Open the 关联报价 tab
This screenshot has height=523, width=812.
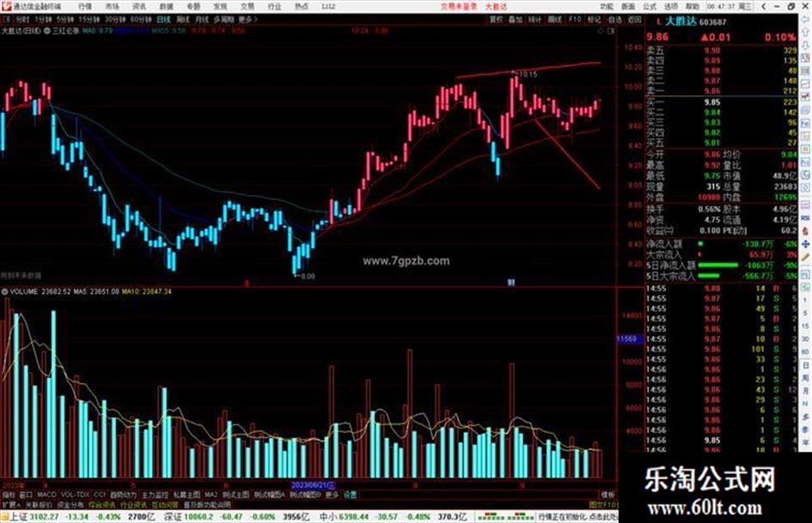point(39,504)
